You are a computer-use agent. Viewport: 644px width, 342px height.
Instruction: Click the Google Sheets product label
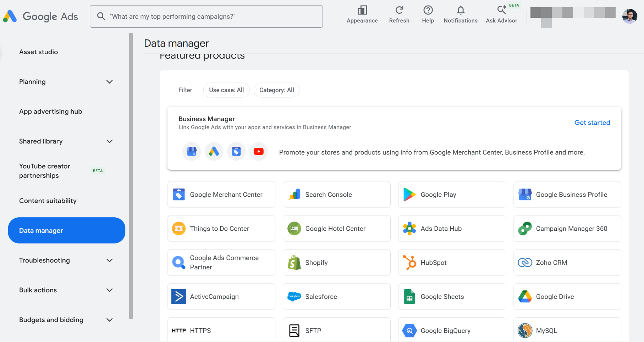click(442, 297)
